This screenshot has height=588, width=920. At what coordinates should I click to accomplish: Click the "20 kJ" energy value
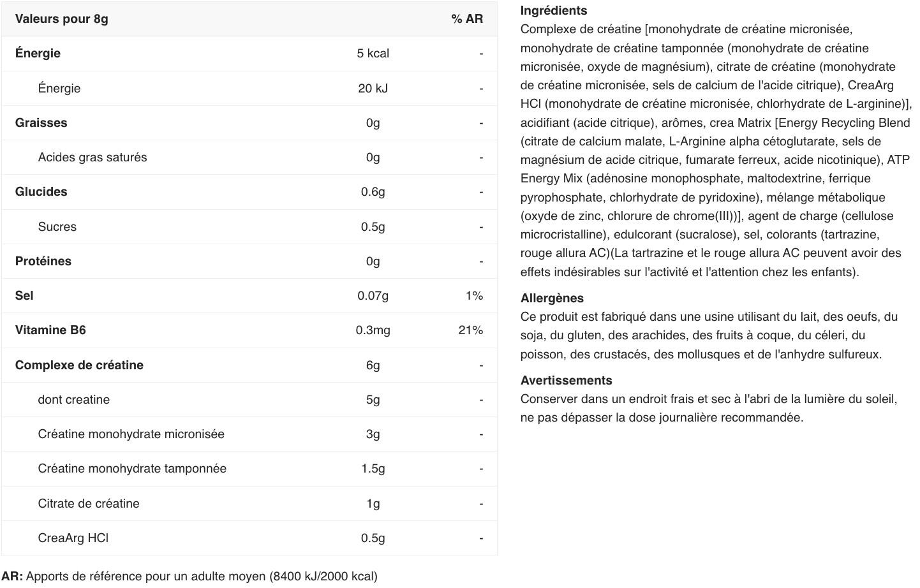tap(373, 89)
